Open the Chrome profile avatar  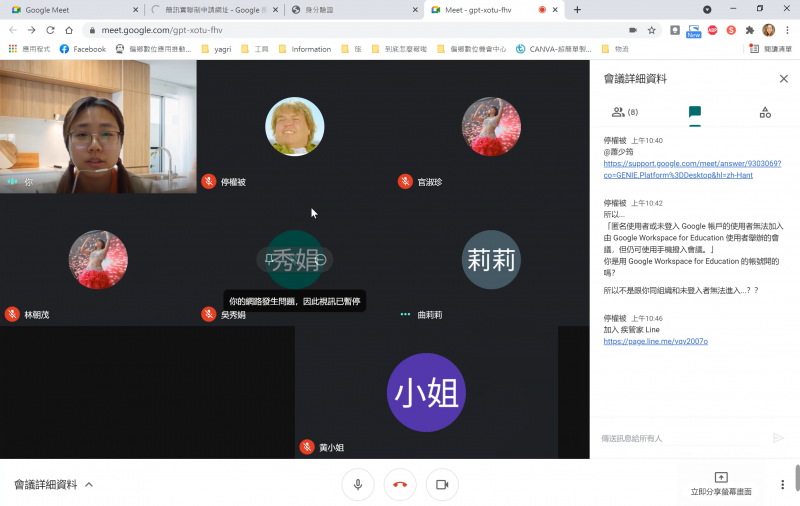tap(768, 30)
